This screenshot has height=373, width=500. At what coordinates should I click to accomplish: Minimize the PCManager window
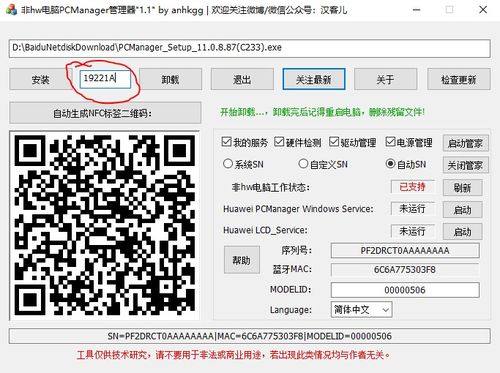pos(416,10)
